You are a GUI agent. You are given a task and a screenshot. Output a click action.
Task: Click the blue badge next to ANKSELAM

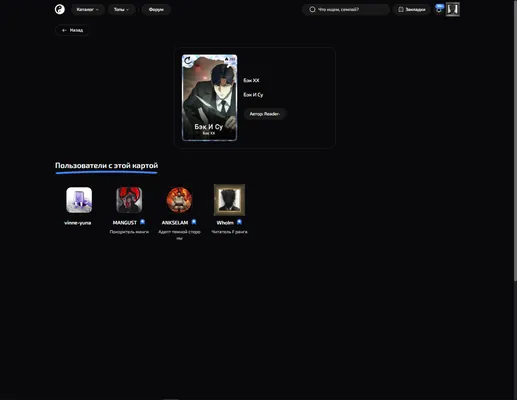(x=194, y=222)
